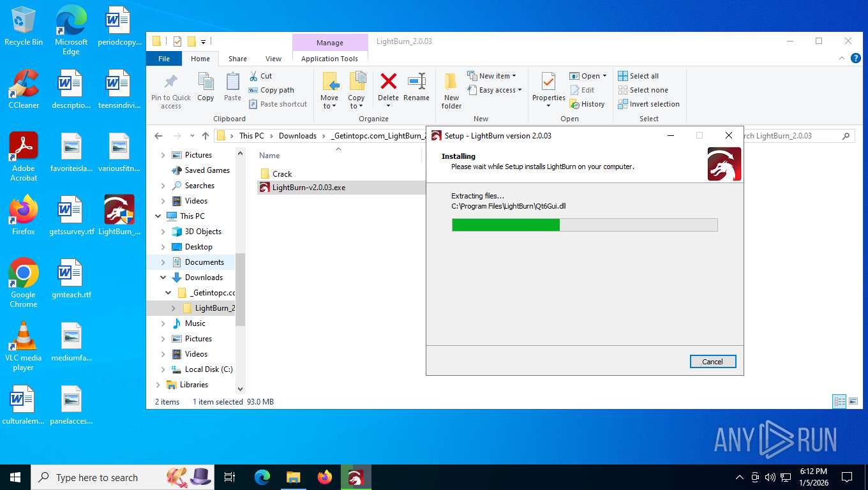Select VLC media player desktop icon
Viewport: 868px width, 490px height.
click(24, 346)
